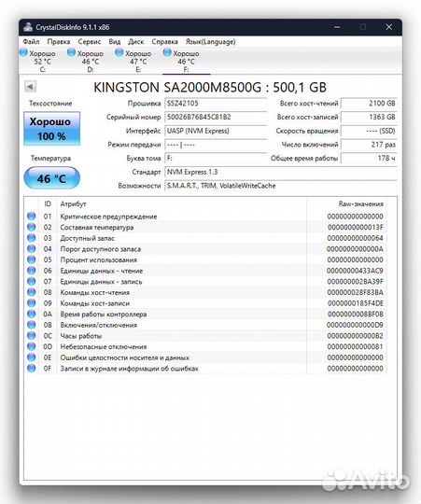Click the drive letter field F:

click(216, 158)
